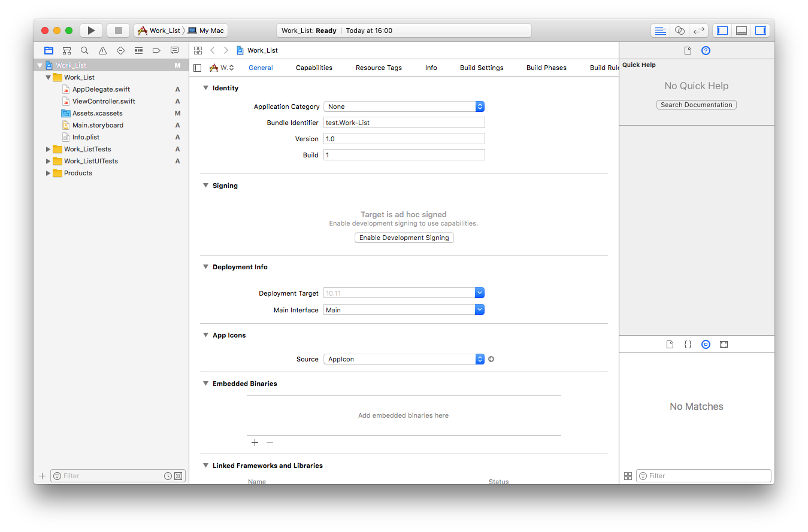Viewport: 808px width, 532px height.
Task: Hide the Utilities panel on the right
Action: pyautogui.click(x=761, y=31)
